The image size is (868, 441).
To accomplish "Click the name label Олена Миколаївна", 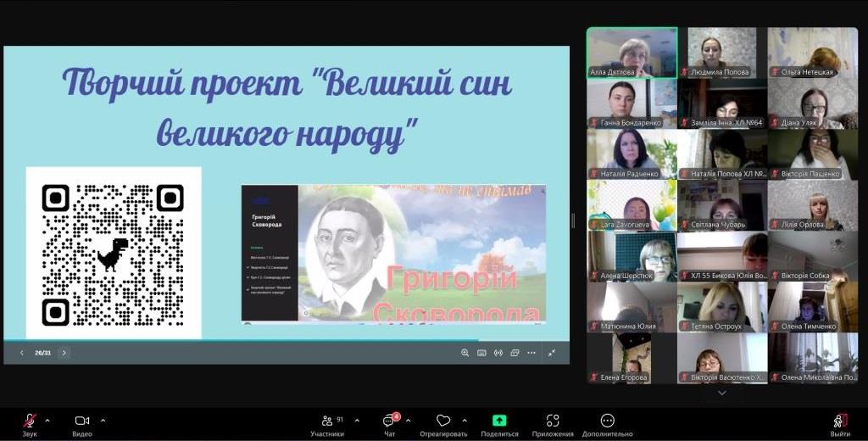I will 819,378.
